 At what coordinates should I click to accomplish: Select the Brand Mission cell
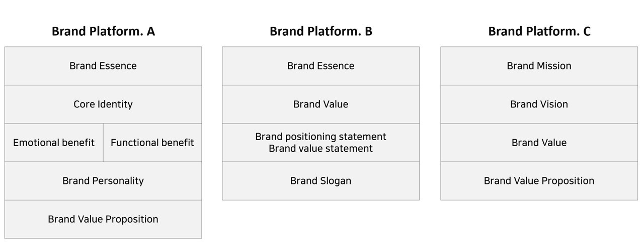tap(539, 66)
